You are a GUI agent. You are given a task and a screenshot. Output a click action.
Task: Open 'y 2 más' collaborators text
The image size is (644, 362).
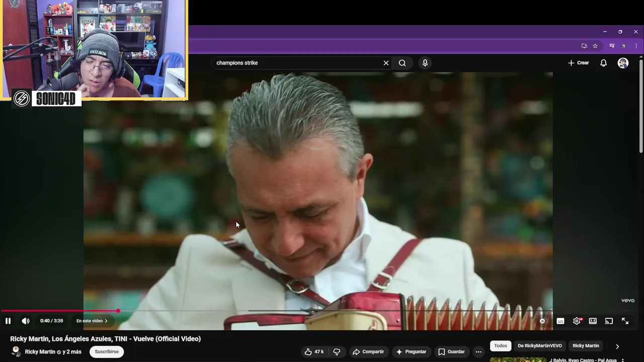(72, 352)
